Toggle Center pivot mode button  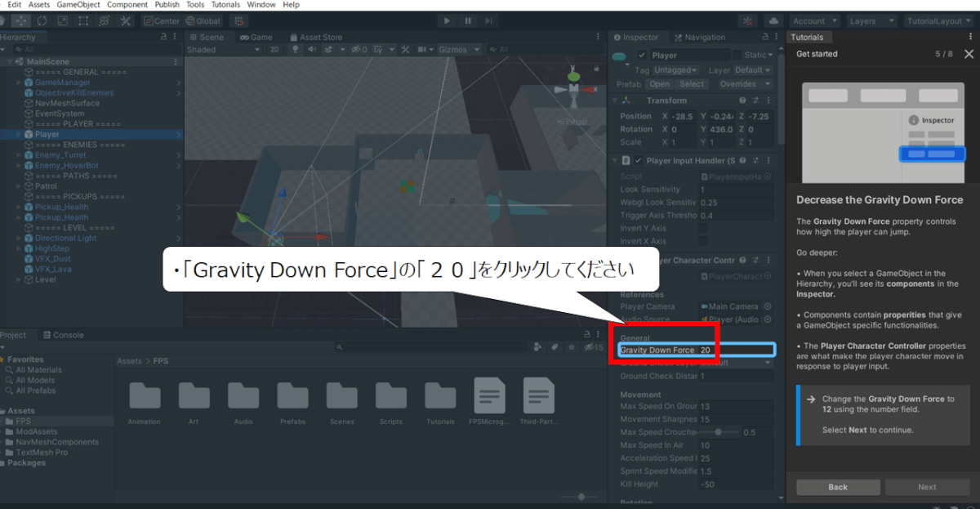coord(162,20)
